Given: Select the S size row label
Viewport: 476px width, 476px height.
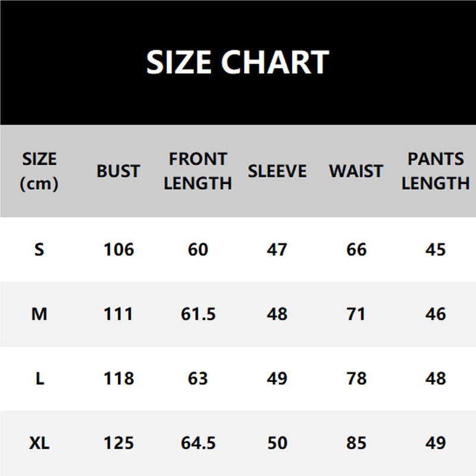Looking at the screenshot, I should [39, 249].
